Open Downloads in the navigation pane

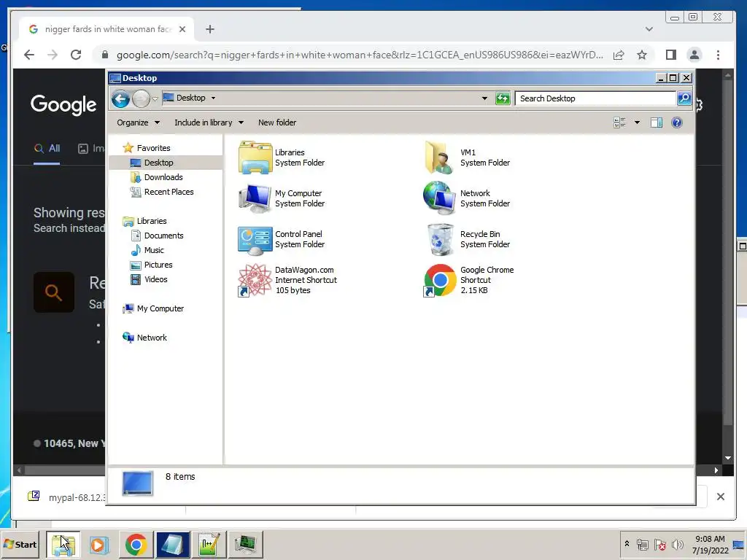[x=163, y=177]
